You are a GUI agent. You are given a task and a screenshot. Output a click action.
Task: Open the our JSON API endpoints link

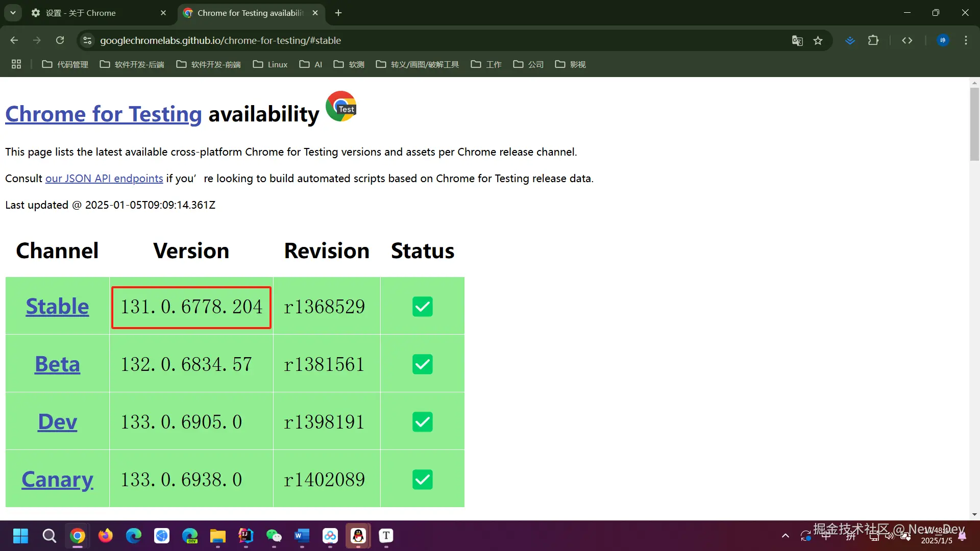point(104,179)
